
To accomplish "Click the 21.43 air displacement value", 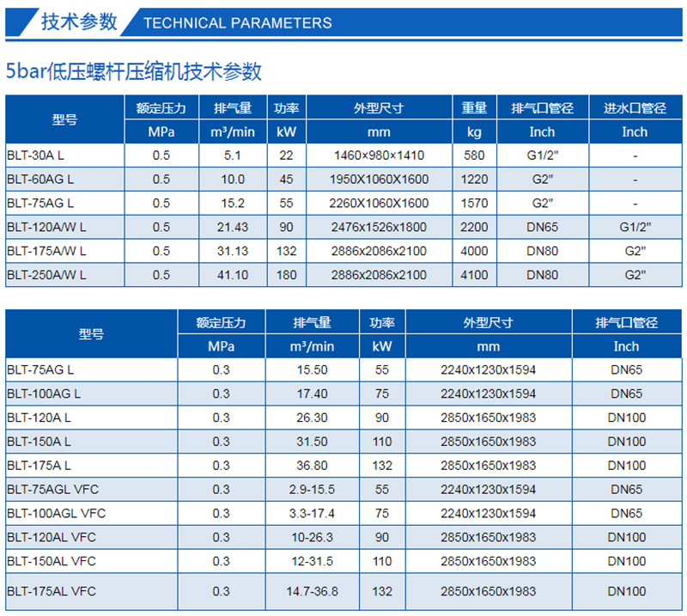I will (233, 227).
